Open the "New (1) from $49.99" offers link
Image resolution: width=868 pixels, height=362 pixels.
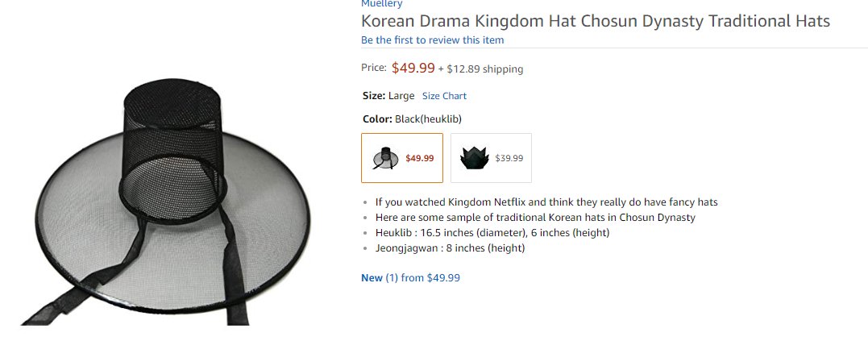[410, 278]
